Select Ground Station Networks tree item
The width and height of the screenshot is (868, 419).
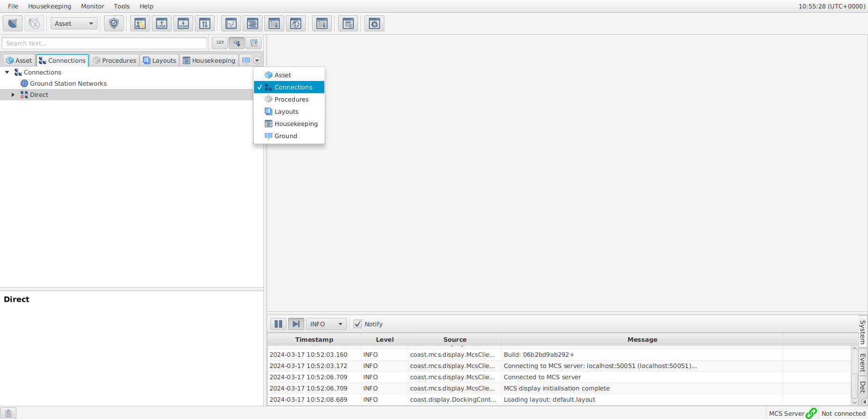click(68, 83)
